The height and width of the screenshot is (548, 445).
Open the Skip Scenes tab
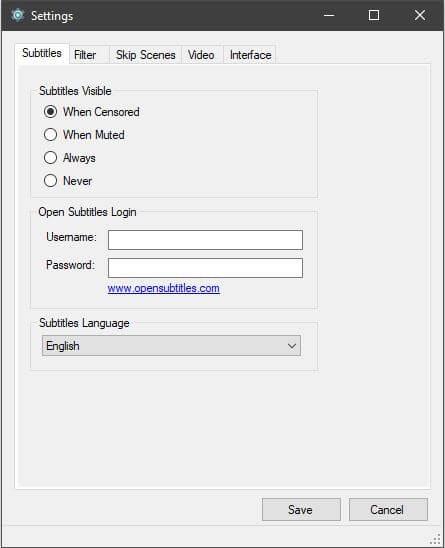(145, 55)
